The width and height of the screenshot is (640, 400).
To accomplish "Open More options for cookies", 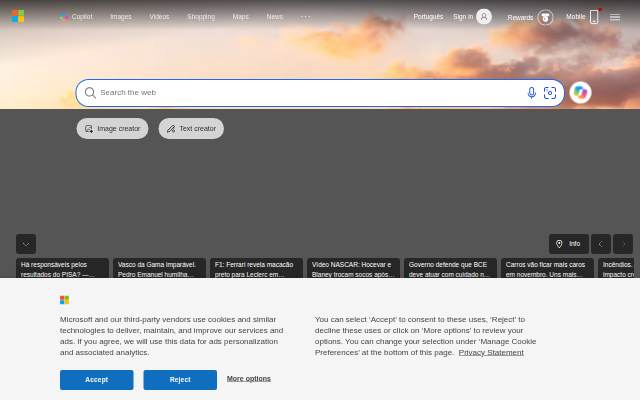I will pyautogui.click(x=249, y=378).
